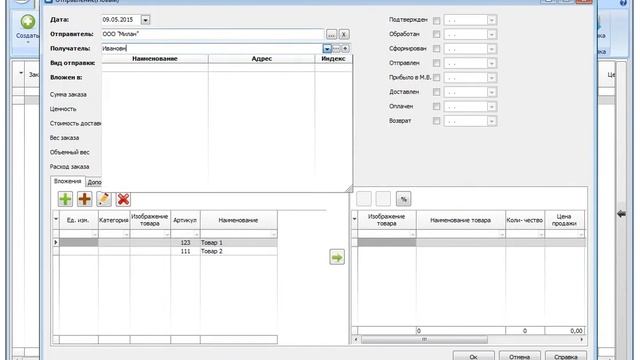The height and width of the screenshot is (360, 640).
Task: Toggle the Прибыло в М.В. checkbox
Action: [x=436, y=78]
